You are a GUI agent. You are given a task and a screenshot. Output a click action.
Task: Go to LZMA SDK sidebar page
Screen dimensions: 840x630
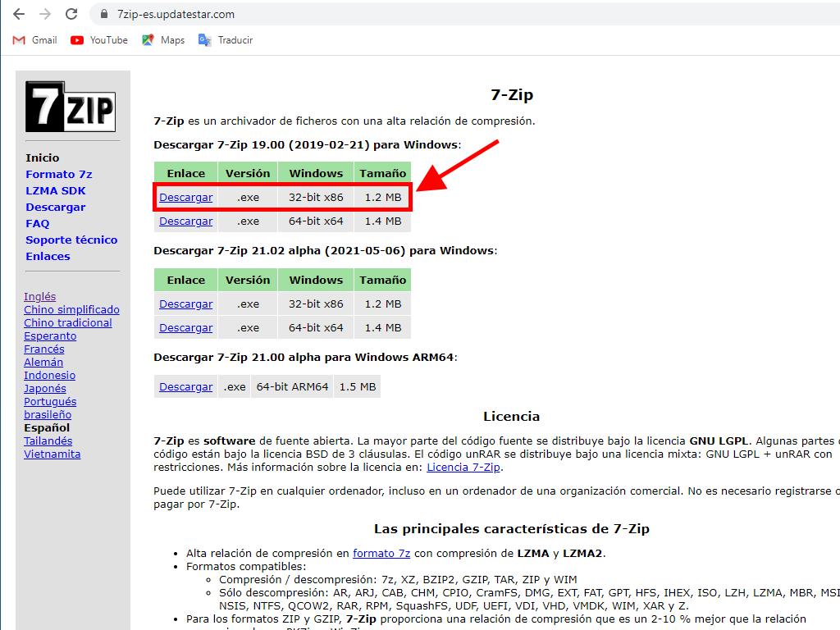[55, 191]
